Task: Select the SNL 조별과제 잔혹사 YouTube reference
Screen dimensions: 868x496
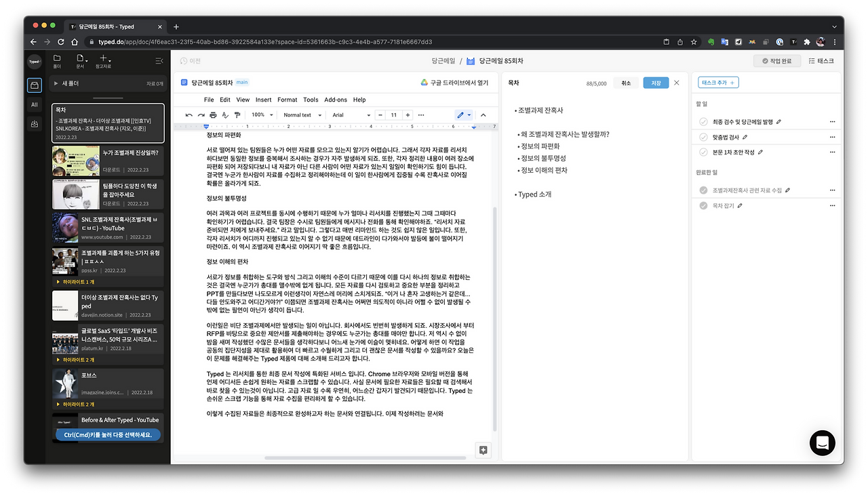Action: click(108, 228)
